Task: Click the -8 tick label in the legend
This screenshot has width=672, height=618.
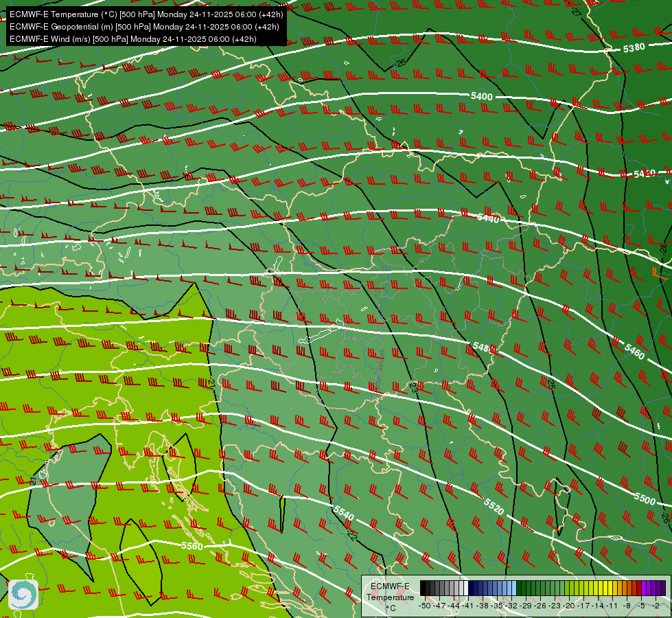Action: [627, 606]
